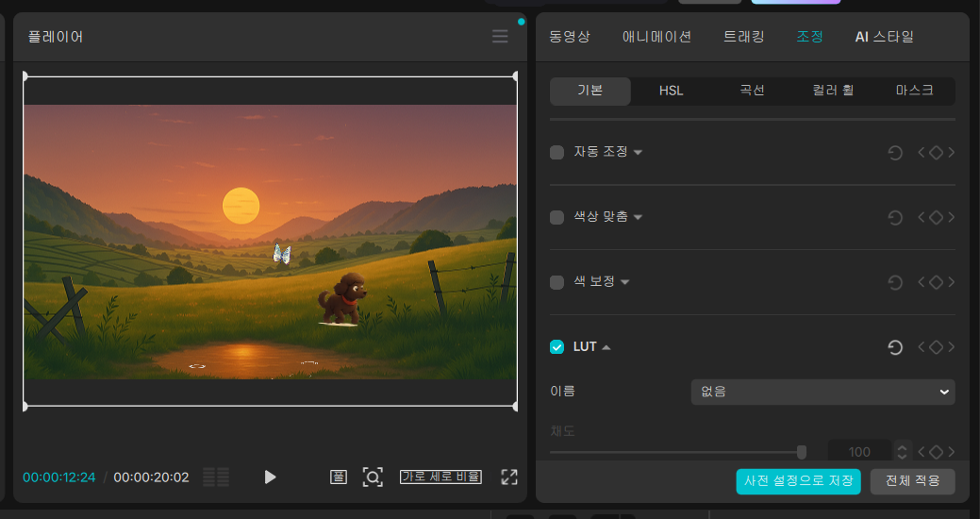Switch to the 동영상 tab
Screen dimensions: 980x519
click(570, 37)
